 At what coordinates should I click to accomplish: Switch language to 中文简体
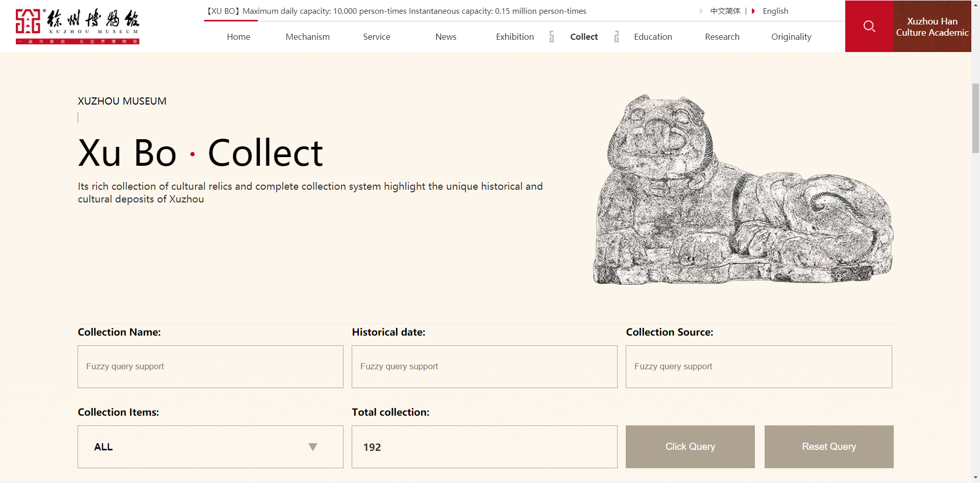[725, 11]
